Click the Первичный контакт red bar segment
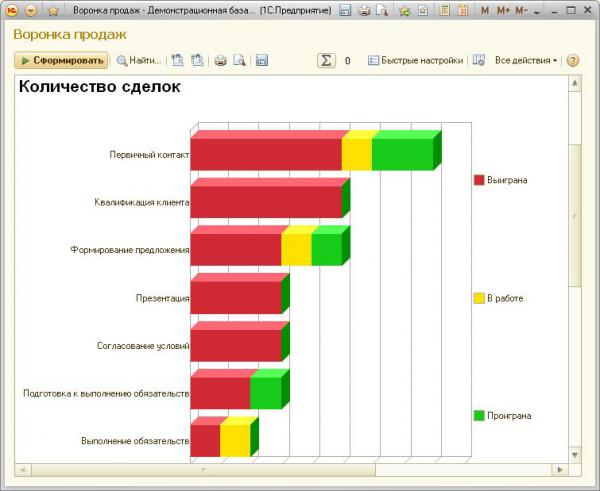 265,154
